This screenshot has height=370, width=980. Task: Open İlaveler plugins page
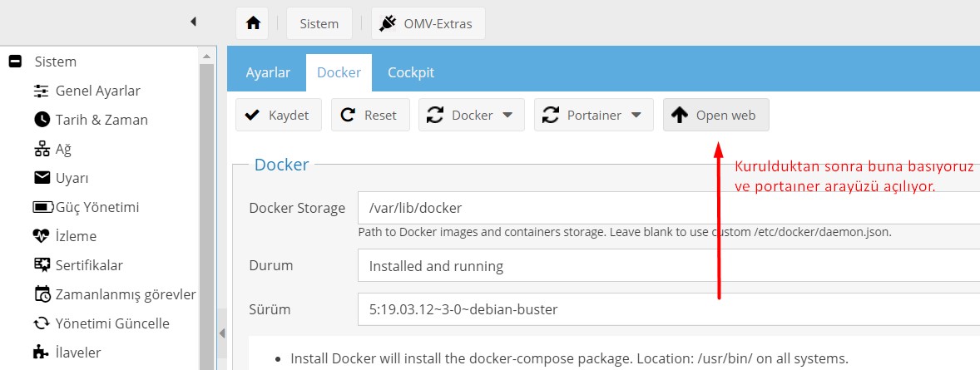pyautogui.click(x=78, y=353)
